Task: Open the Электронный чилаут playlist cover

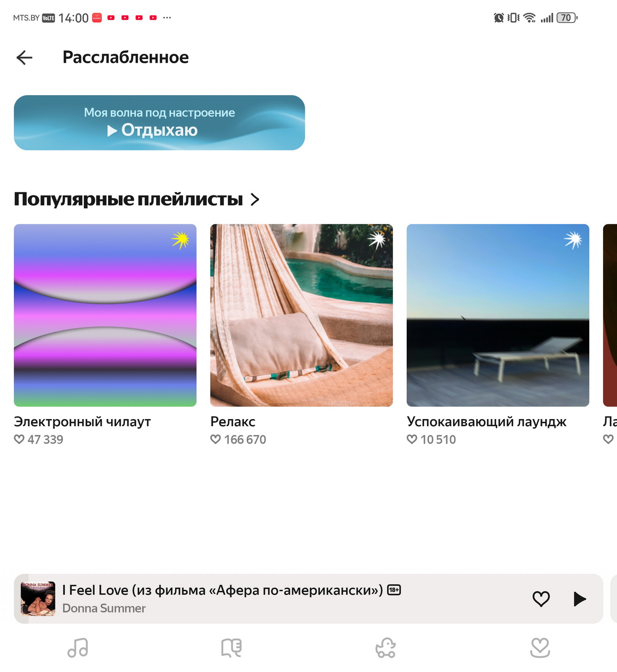Action: click(105, 315)
